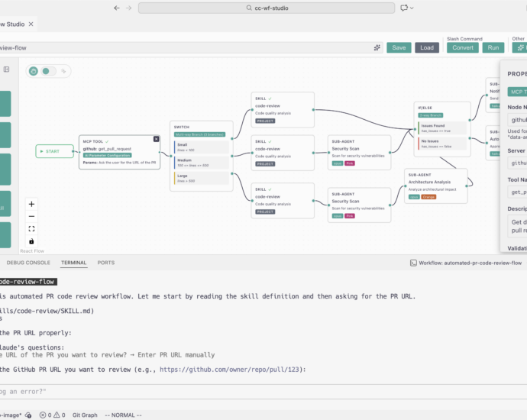Toggle the canvas interaction mode switch

click(x=48, y=71)
